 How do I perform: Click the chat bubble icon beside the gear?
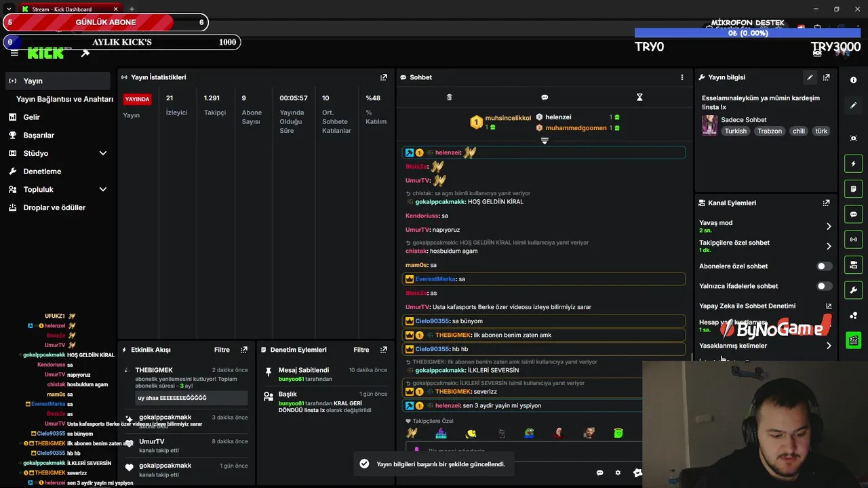click(599, 472)
